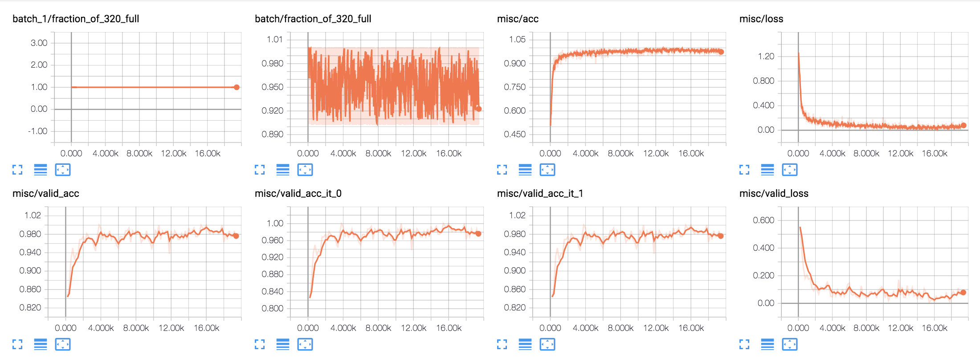Fit domain to data on misc/valid_acc chart
Image resolution: width=980 pixels, height=359 pixels.
coord(63,344)
